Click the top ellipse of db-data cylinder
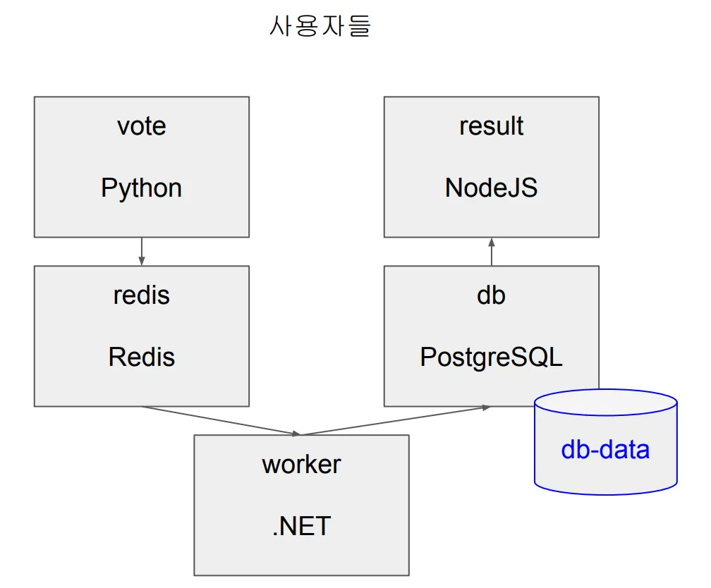This screenshot has width=711, height=588. (x=605, y=403)
